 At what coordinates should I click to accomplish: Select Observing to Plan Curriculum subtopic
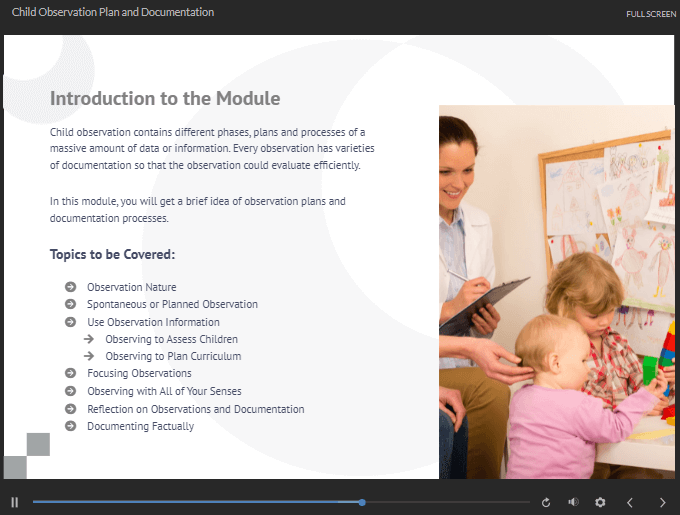click(173, 356)
